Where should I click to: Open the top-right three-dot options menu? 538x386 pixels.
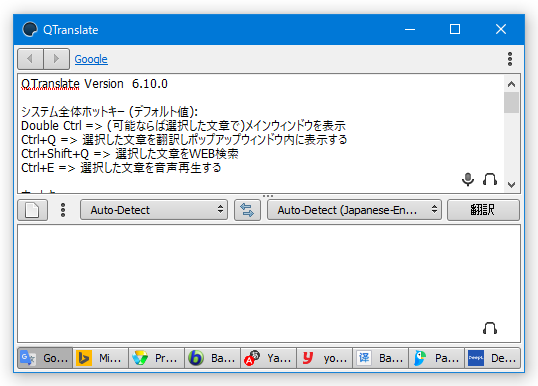pyautogui.click(x=510, y=59)
